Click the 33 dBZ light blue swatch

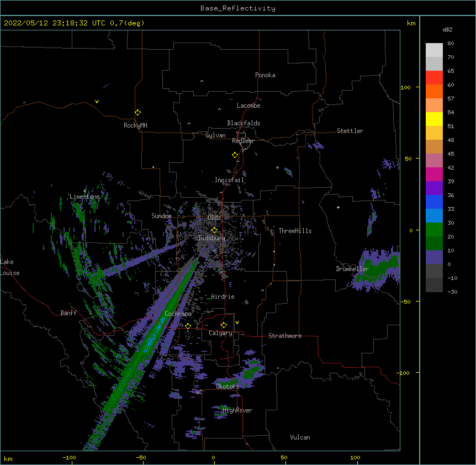(434, 215)
